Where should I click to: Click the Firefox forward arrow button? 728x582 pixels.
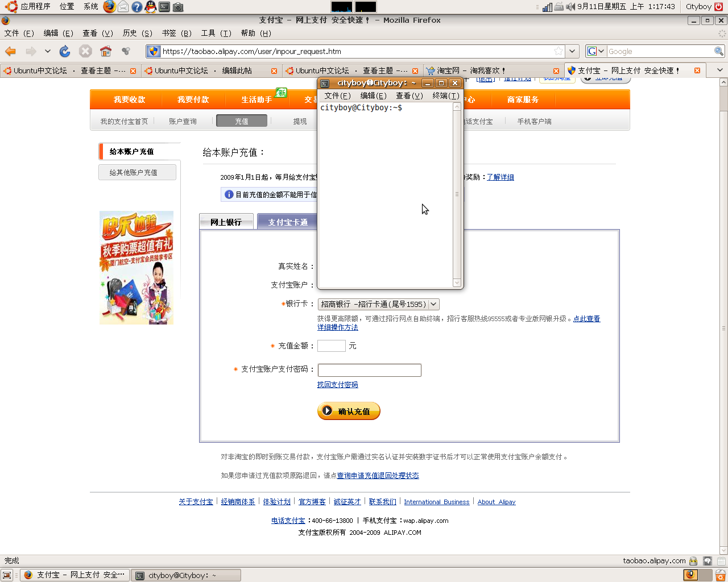(x=31, y=51)
